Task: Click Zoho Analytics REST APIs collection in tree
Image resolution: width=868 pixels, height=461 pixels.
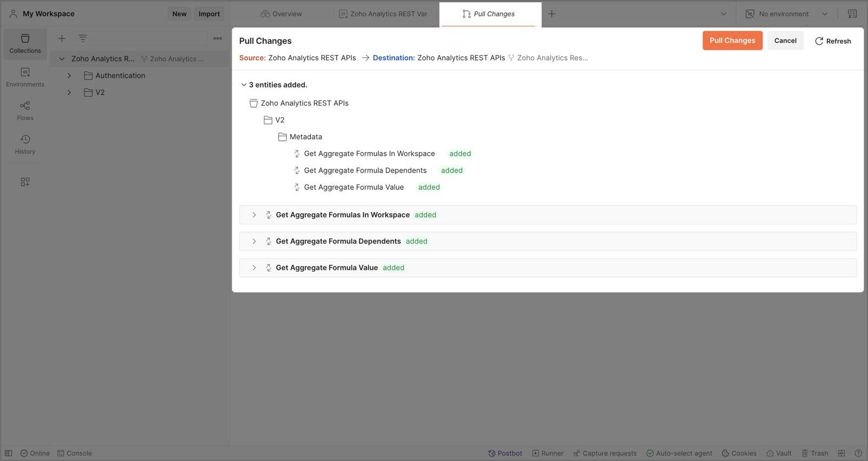Action: coord(299,103)
